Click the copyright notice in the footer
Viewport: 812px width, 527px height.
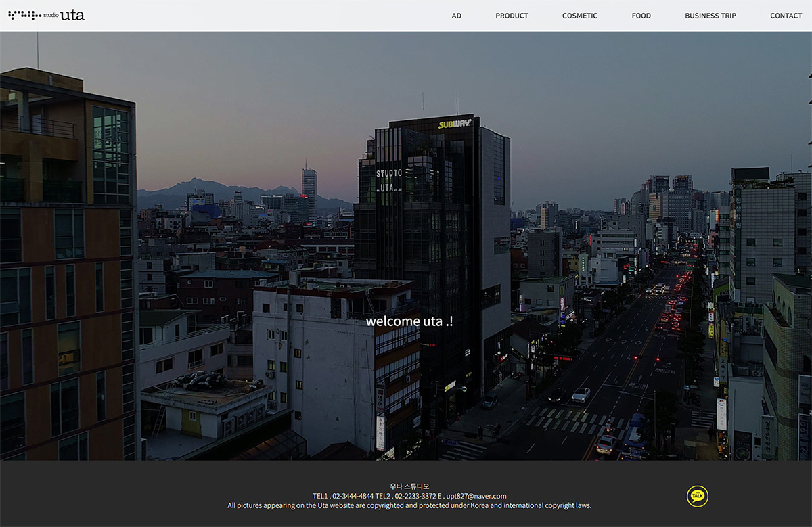click(409, 505)
